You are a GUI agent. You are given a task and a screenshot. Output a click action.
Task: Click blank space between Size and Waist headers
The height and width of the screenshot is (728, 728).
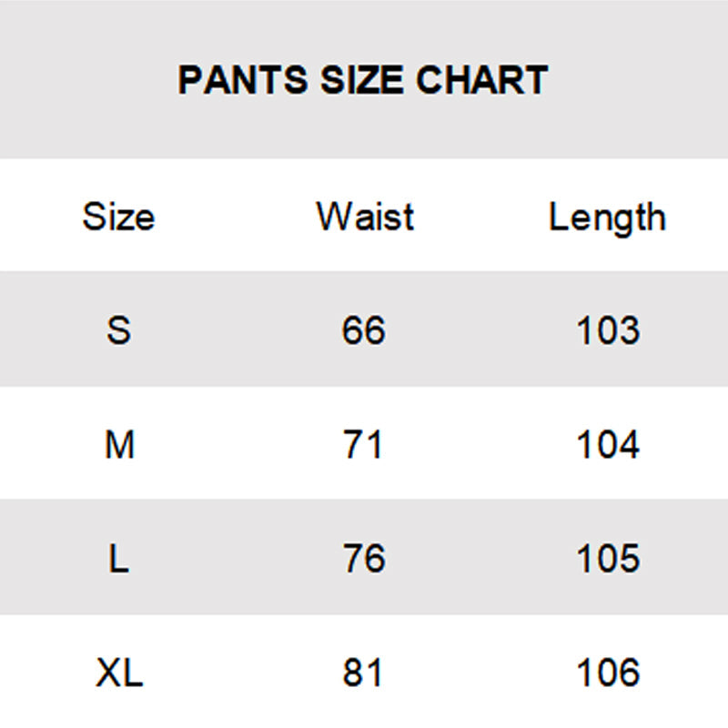coord(235,217)
